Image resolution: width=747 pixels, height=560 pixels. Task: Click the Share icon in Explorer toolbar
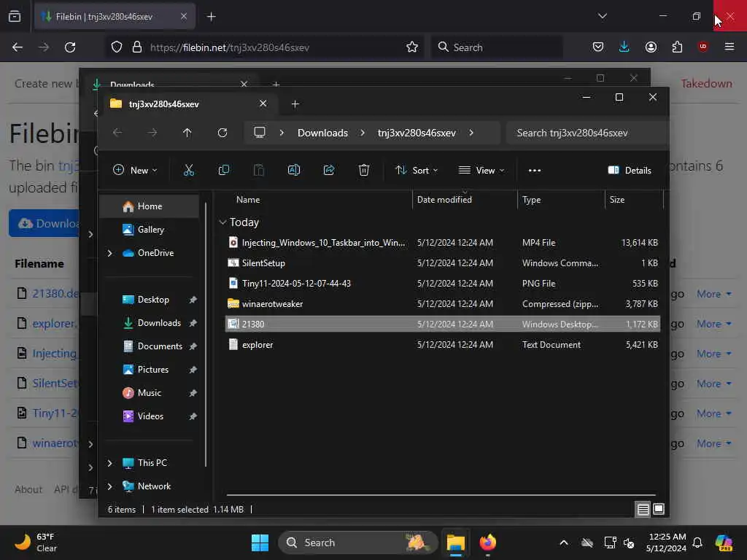click(329, 170)
